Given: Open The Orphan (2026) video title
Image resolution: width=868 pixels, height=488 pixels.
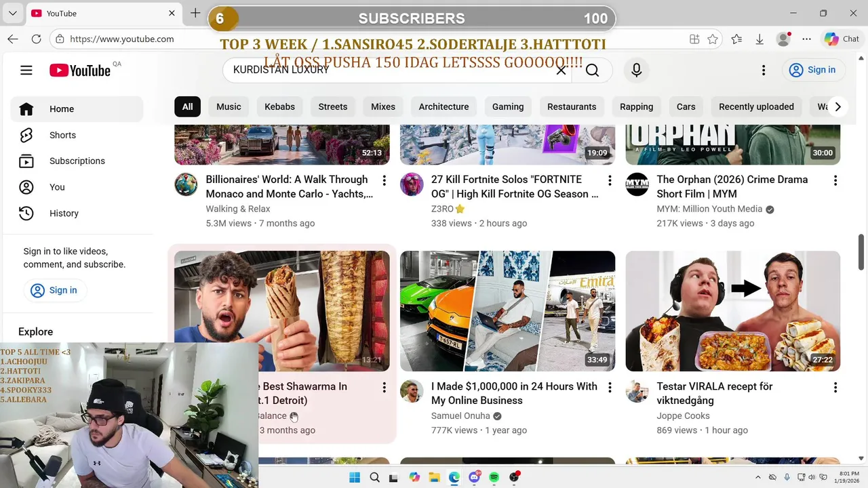Looking at the screenshot, I should point(732,186).
